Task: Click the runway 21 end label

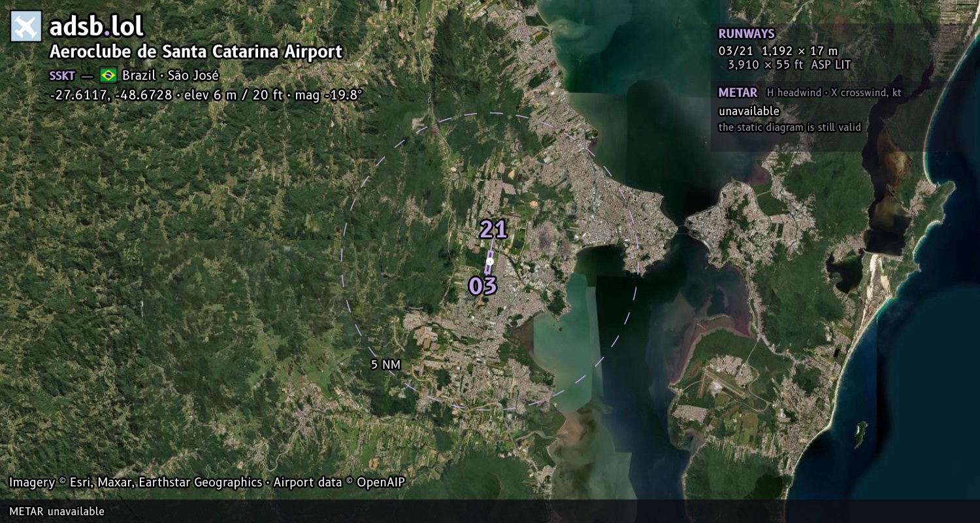Action: (x=493, y=229)
